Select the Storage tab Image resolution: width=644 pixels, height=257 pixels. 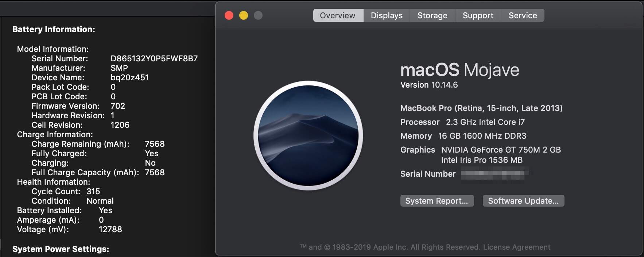click(x=432, y=15)
